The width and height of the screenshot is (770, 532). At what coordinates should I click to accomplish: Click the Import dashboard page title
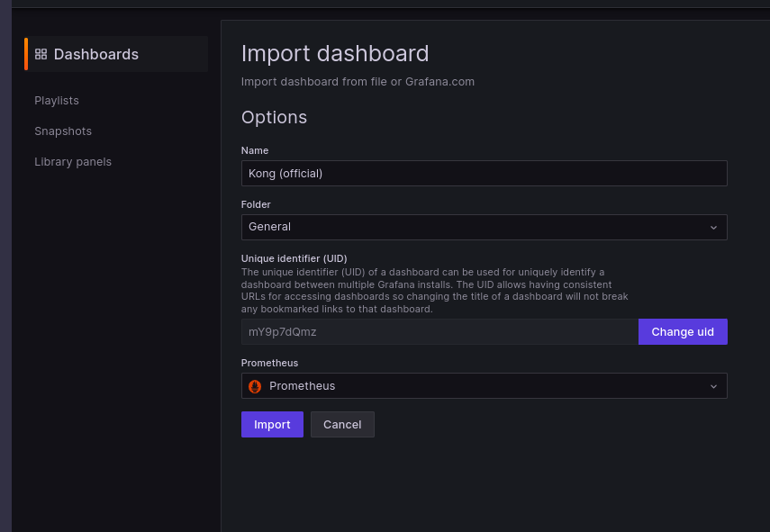pos(335,53)
